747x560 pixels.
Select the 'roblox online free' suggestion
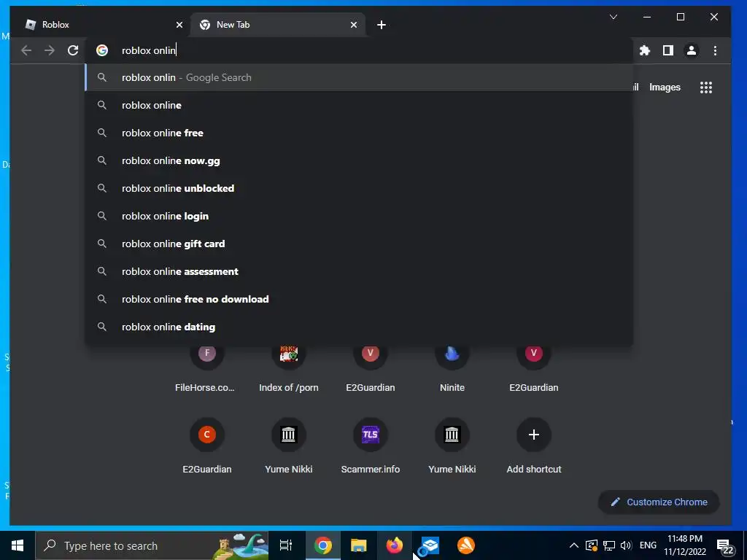tap(359, 133)
